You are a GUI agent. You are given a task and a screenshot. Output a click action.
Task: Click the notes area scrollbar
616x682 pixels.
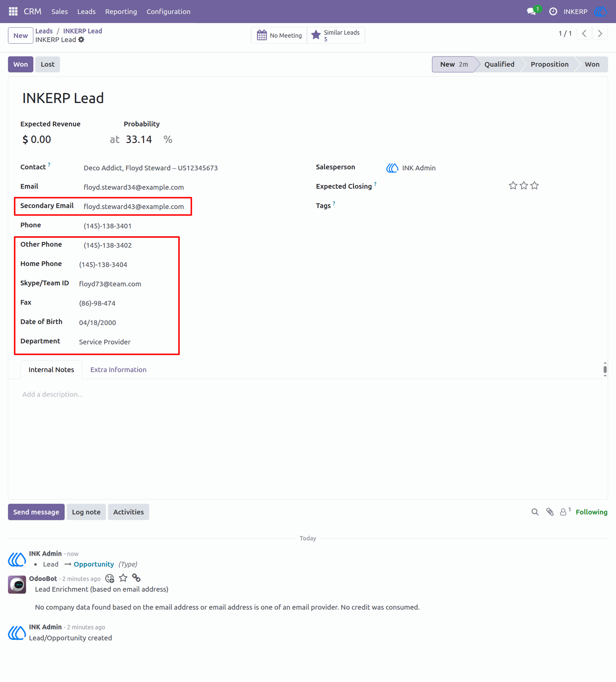[605, 369]
